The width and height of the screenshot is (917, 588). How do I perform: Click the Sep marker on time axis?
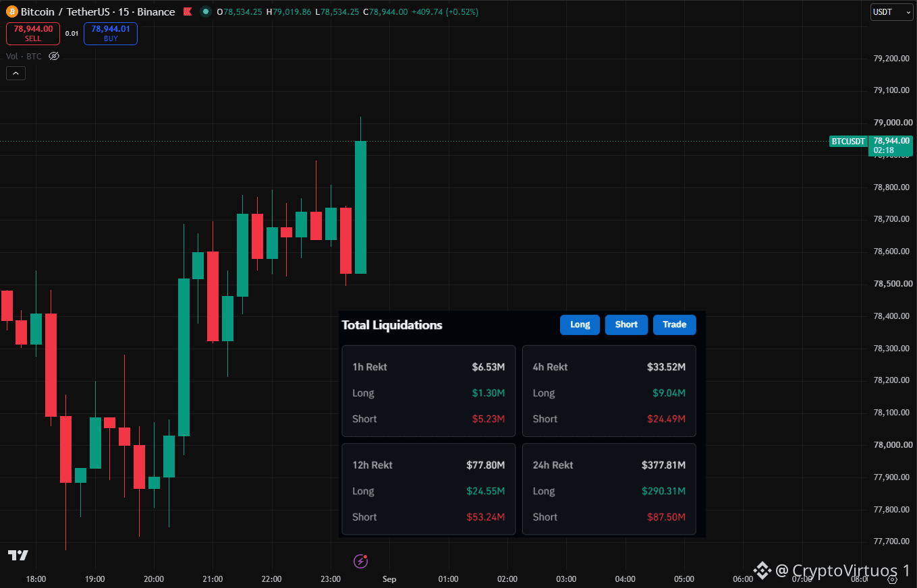pyautogui.click(x=389, y=579)
